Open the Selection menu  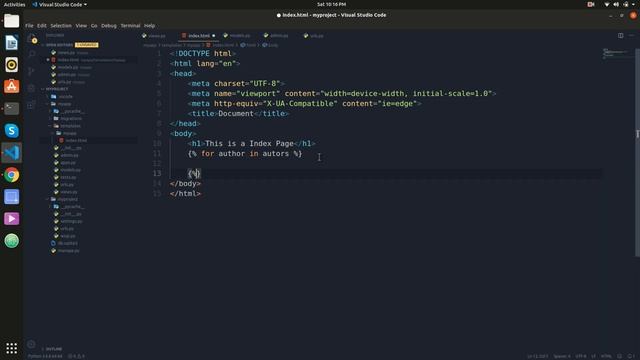pyautogui.click(x=61, y=25)
